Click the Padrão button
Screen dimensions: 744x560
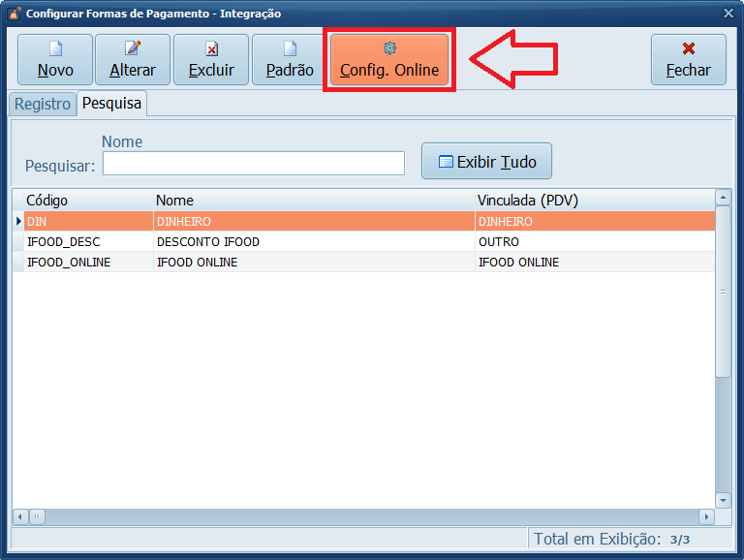tap(289, 60)
